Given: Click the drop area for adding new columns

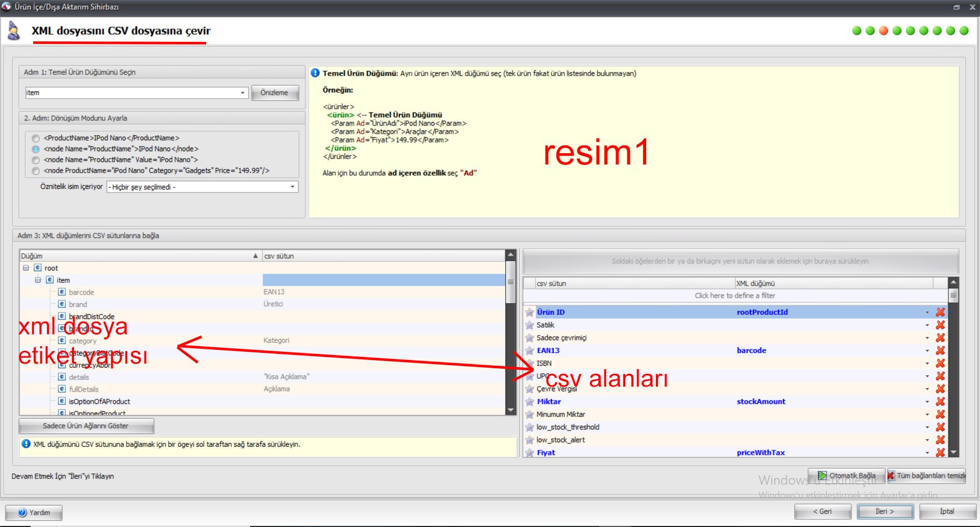Looking at the screenshot, I should pyautogui.click(x=740, y=261).
